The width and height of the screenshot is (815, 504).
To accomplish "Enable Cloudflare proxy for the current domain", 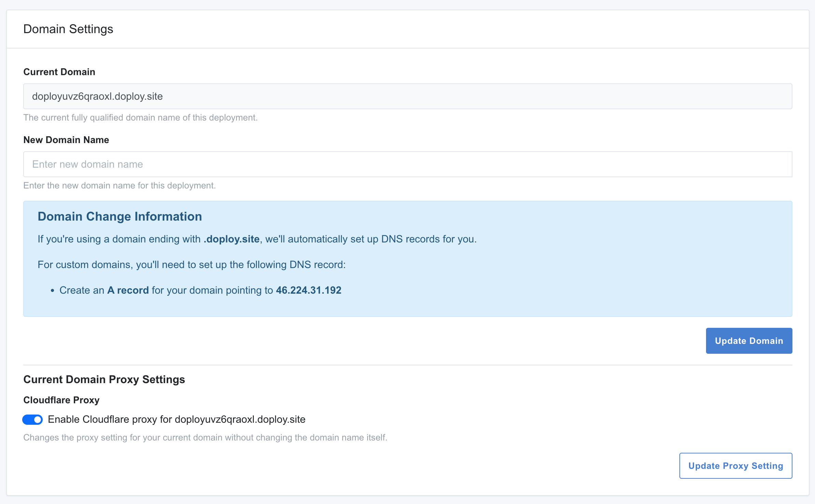I will click(x=32, y=419).
